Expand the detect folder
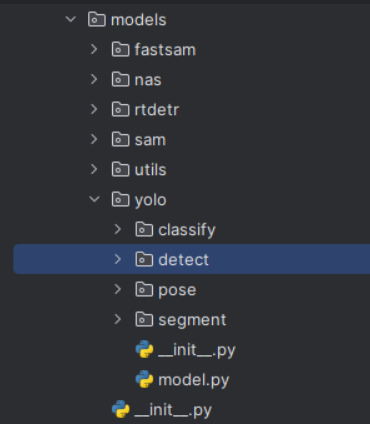The image size is (370, 424). coord(118,259)
